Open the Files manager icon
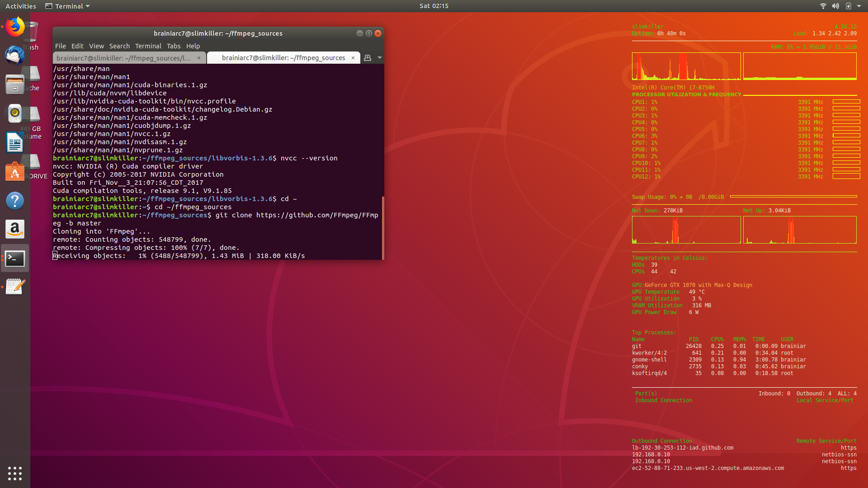Screen dimensions: 868x488 pyautogui.click(x=15, y=84)
